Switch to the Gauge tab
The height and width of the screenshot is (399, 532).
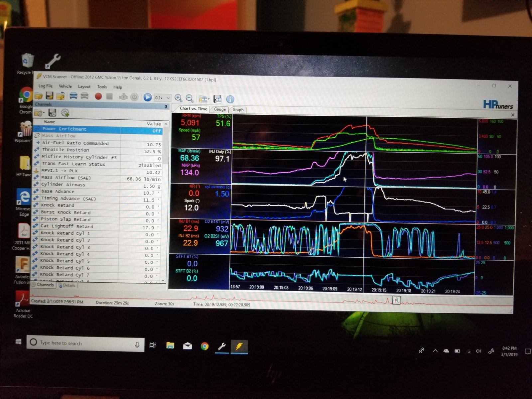220,109
